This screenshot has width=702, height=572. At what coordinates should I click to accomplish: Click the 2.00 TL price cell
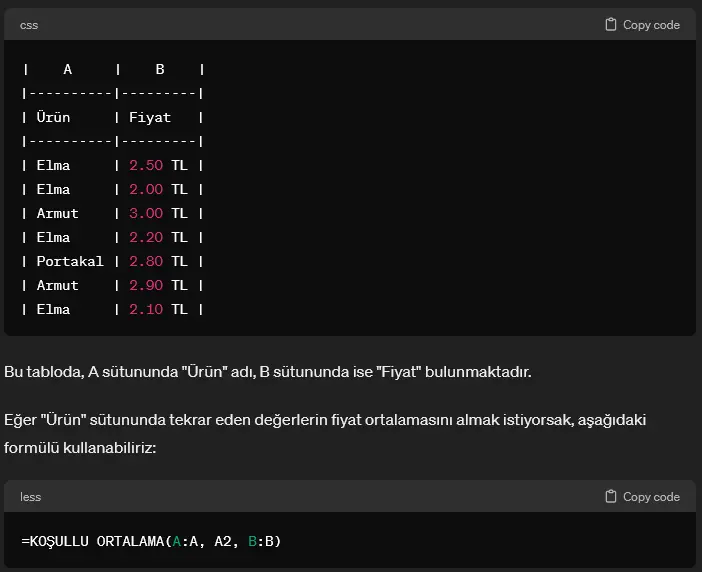tap(158, 189)
